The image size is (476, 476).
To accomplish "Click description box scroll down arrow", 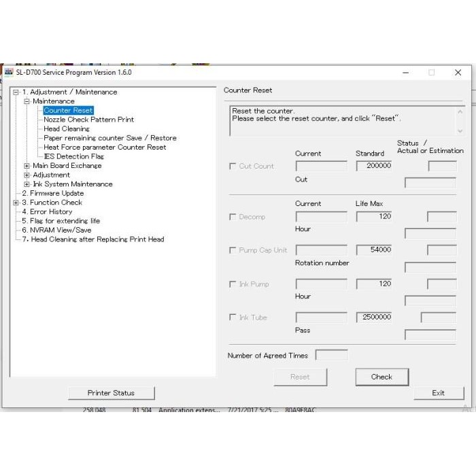I will pos(460,131).
